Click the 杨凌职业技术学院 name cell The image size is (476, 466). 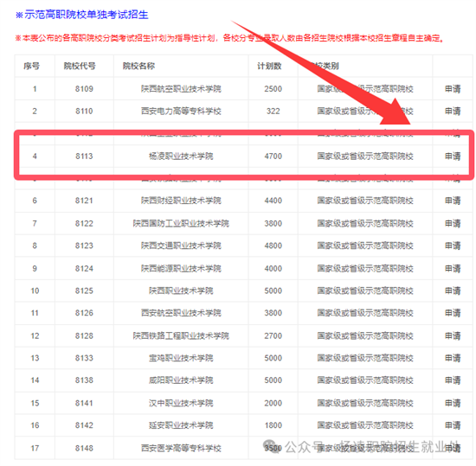click(181, 156)
